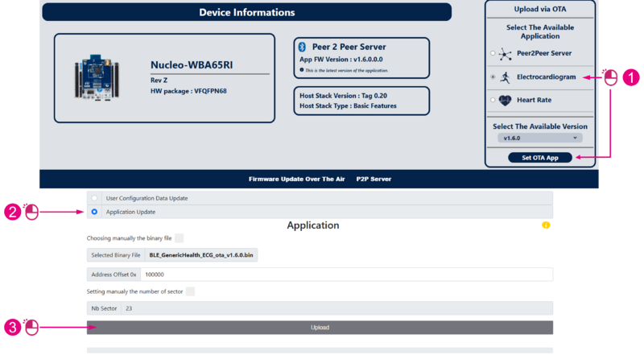Tick Choosing manually the binary file checkbox

click(179, 238)
